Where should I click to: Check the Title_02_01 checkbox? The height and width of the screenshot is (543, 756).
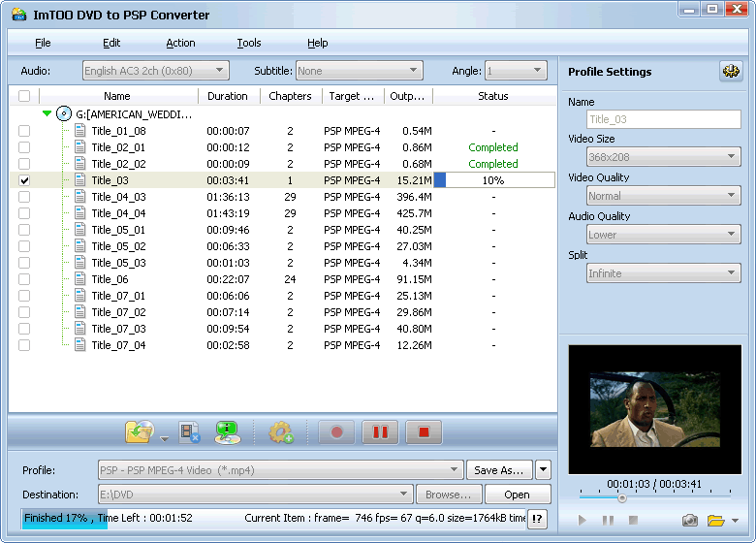pos(24,147)
